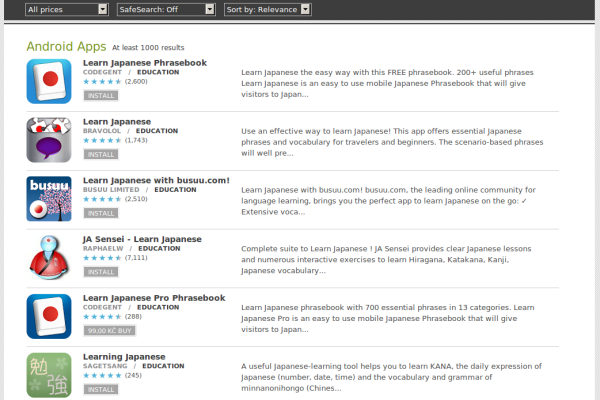This screenshot has width=600, height=400.
Task: Click the JA Sensei app icon
Action: (x=49, y=257)
